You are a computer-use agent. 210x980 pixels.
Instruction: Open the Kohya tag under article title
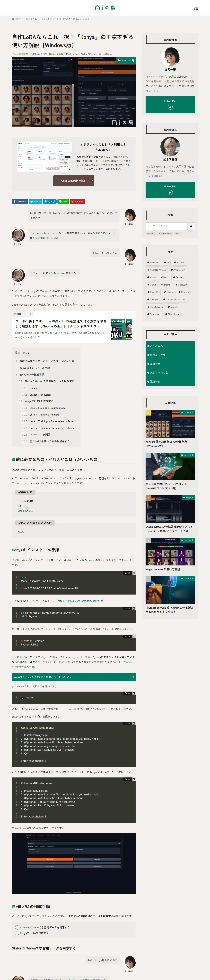71,54
